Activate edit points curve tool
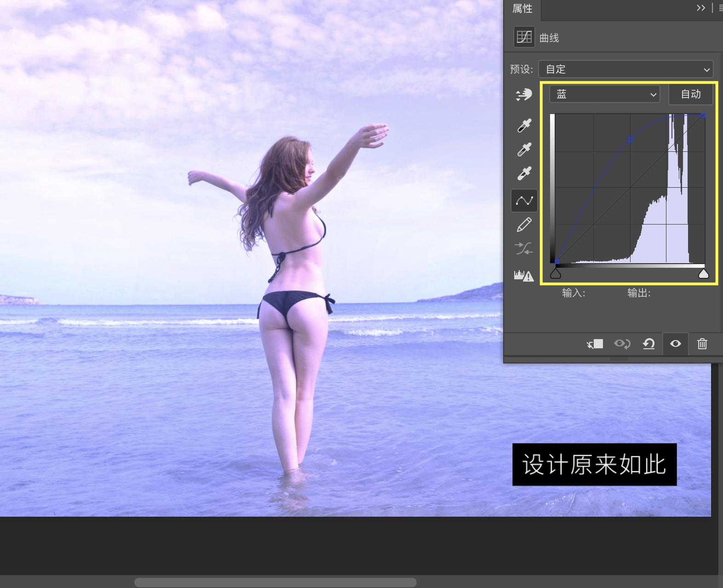The width and height of the screenshot is (723, 588). coord(524,201)
